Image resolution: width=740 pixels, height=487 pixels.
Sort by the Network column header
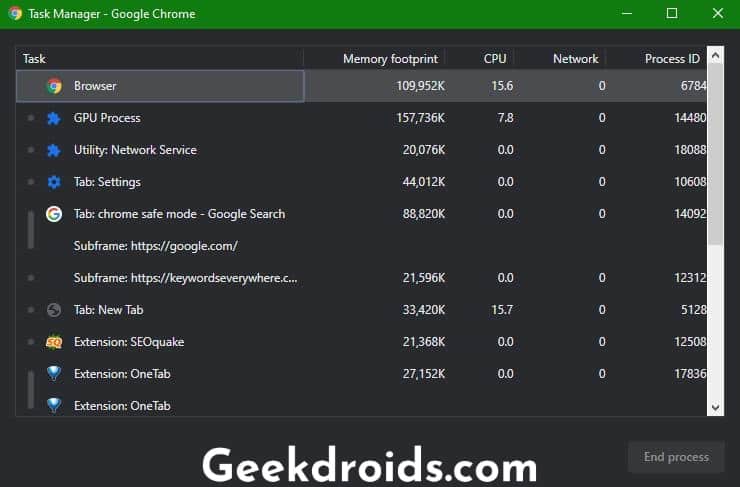pyautogui.click(x=560, y=59)
